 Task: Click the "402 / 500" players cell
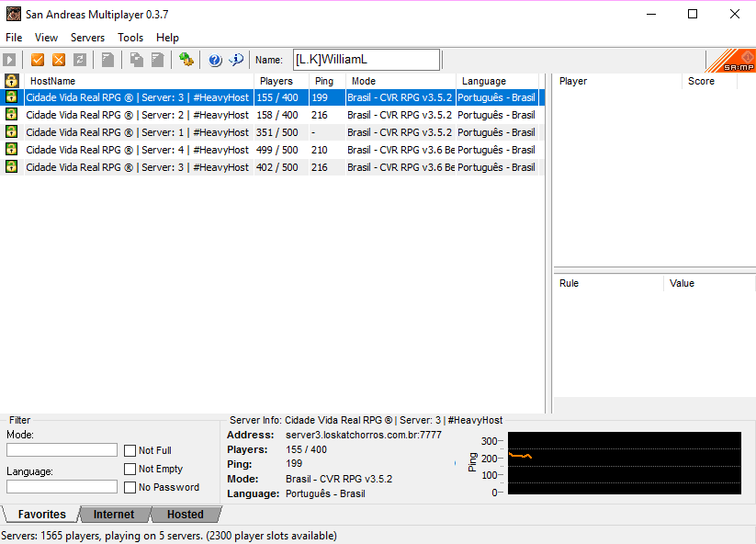[x=277, y=167]
